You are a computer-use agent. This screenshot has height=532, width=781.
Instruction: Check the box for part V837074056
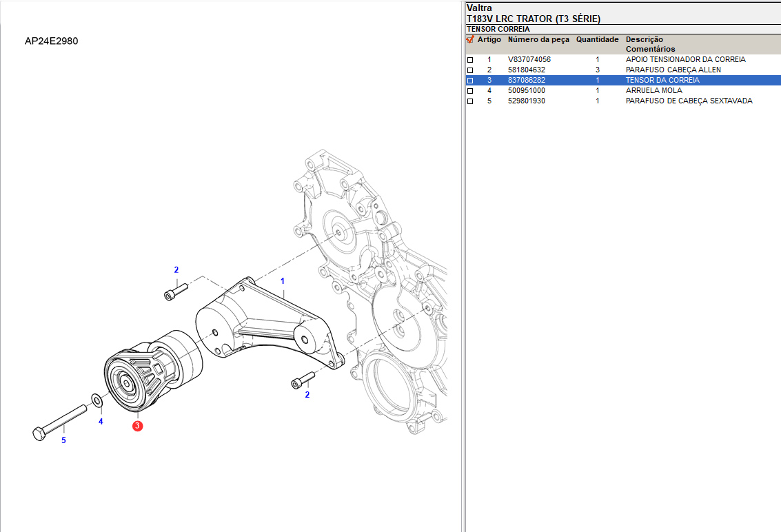[x=470, y=60]
